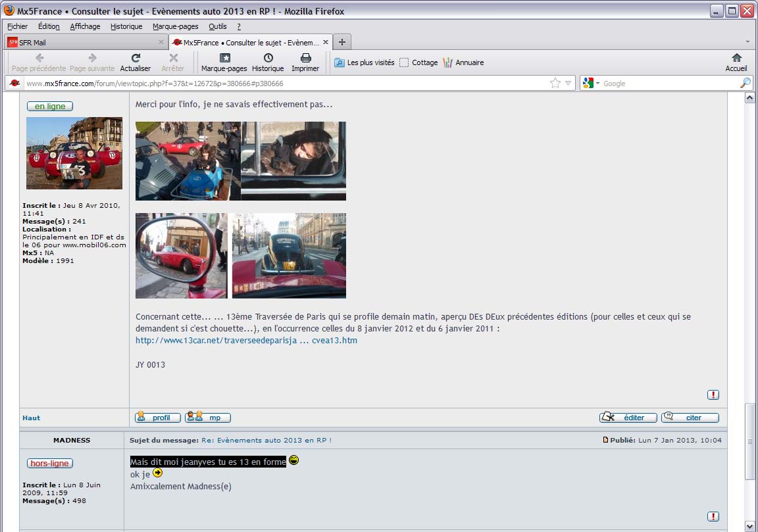Click the éditer button
758x532 pixels.
tap(628, 418)
